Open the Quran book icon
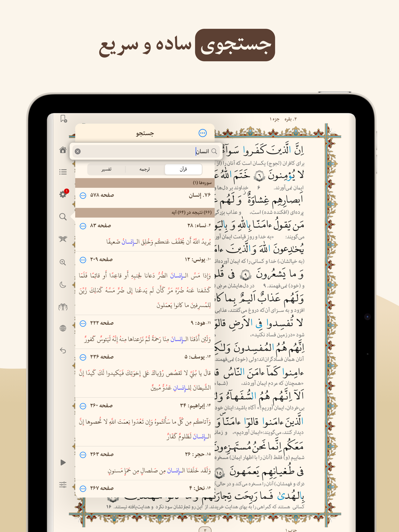Viewport: 399px width, 532px height. [x=63, y=239]
